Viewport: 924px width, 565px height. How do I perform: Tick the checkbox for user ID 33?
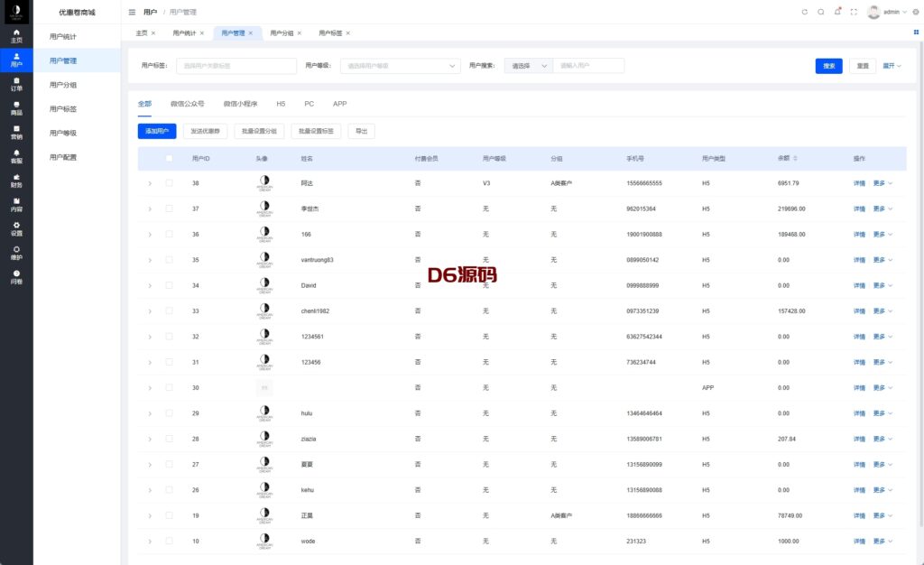(x=169, y=310)
